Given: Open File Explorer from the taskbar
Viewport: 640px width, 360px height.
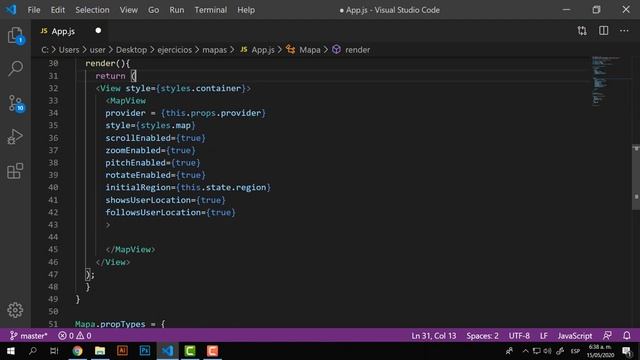Looking at the screenshot, I should 100,351.
